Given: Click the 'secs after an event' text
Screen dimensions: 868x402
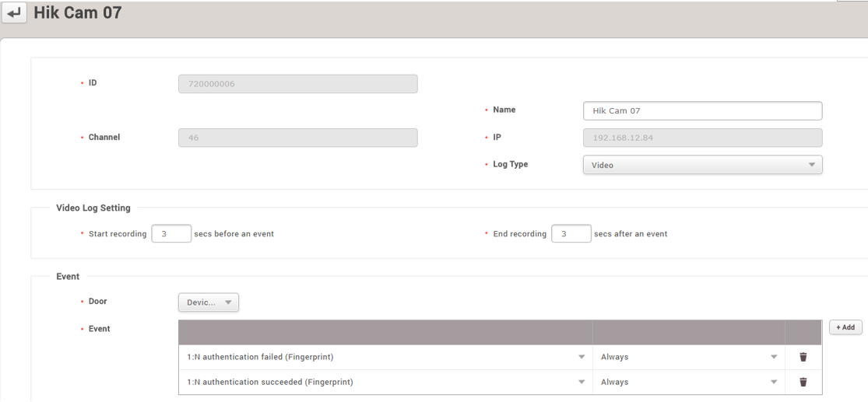Looking at the screenshot, I should click(x=631, y=234).
